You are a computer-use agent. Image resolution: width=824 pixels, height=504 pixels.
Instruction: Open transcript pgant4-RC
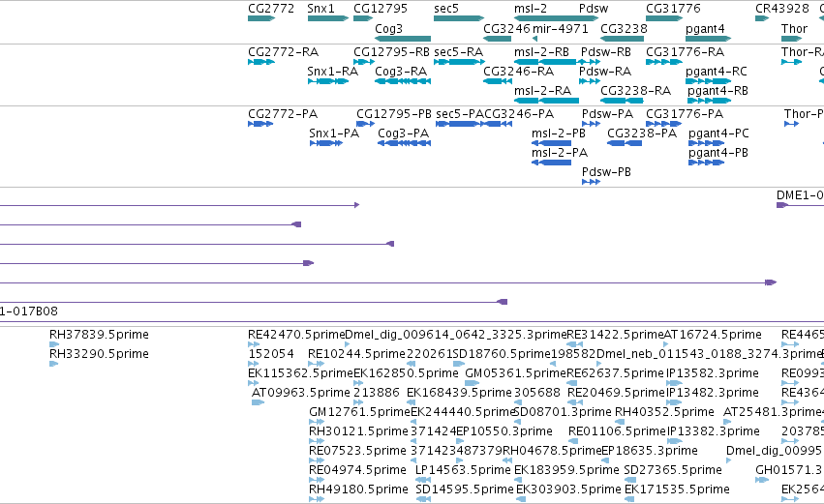pyautogui.click(x=717, y=72)
